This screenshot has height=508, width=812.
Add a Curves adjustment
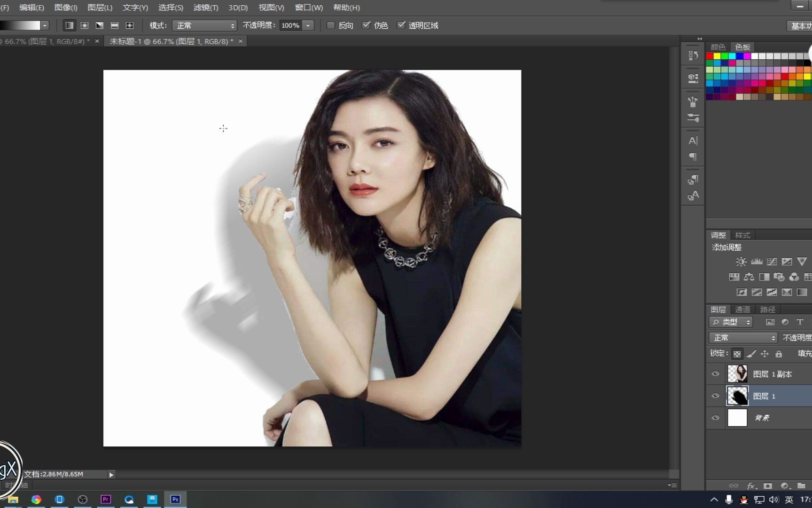tap(772, 262)
